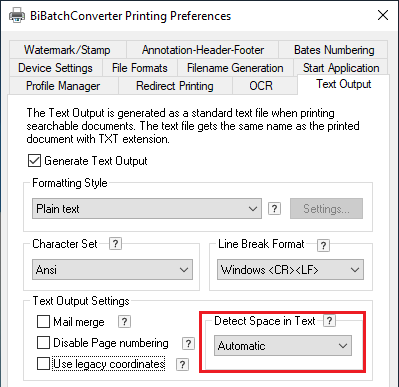Click the Settings... button
Image resolution: width=399 pixels, height=387 pixels.
[326, 209]
